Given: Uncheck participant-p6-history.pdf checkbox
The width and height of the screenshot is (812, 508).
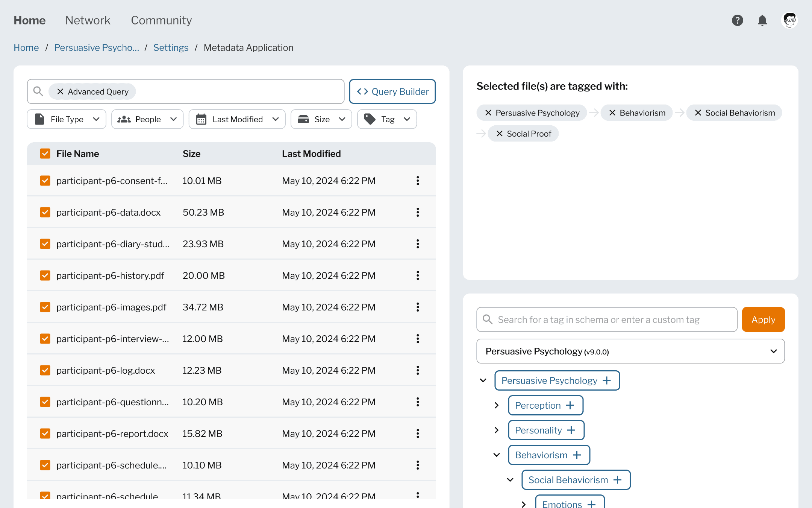Looking at the screenshot, I should [x=45, y=275].
